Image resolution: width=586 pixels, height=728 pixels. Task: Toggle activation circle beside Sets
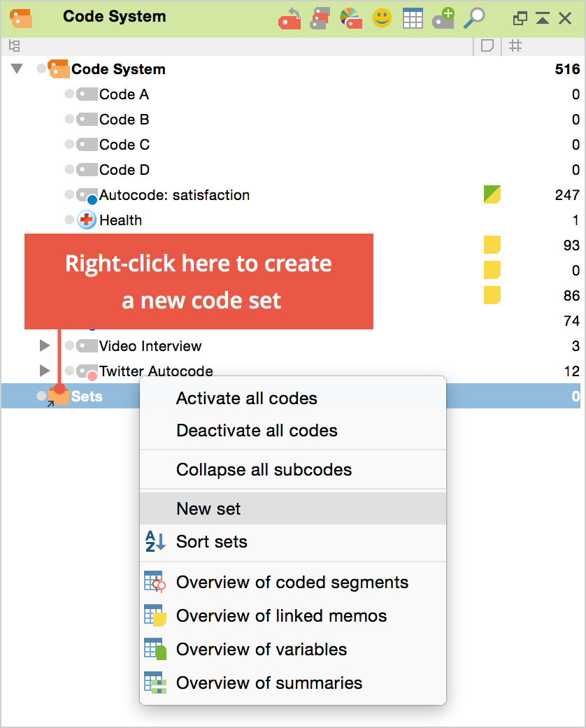[x=41, y=397]
